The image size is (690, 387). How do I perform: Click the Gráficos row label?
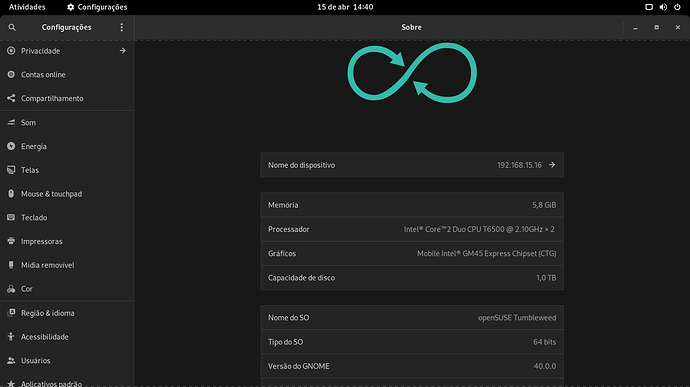[282, 254]
